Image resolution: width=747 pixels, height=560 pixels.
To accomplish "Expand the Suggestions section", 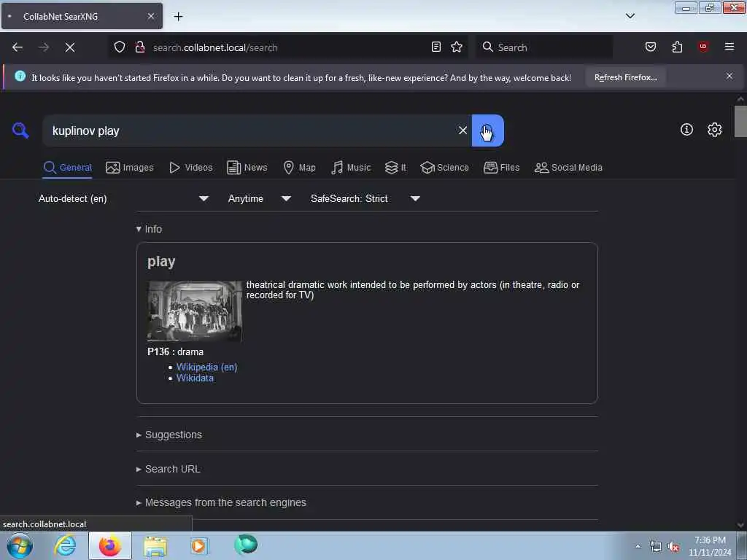I will [x=169, y=435].
